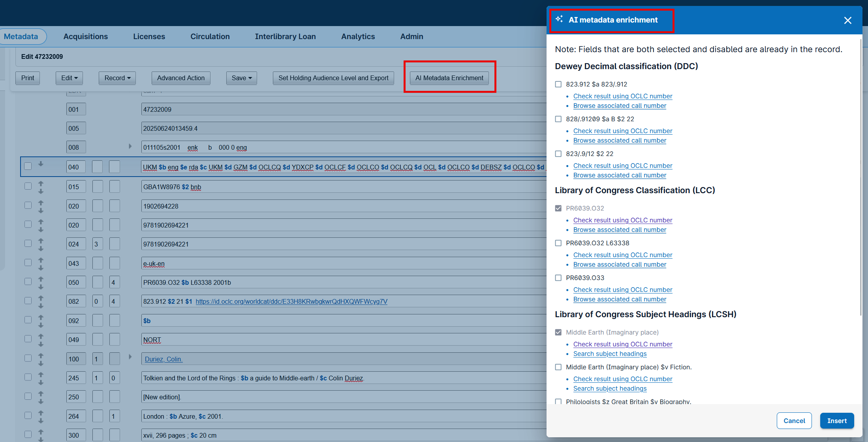Click the sparkle icon beside AI metadata enrichment title

pyautogui.click(x=559, y=19)
